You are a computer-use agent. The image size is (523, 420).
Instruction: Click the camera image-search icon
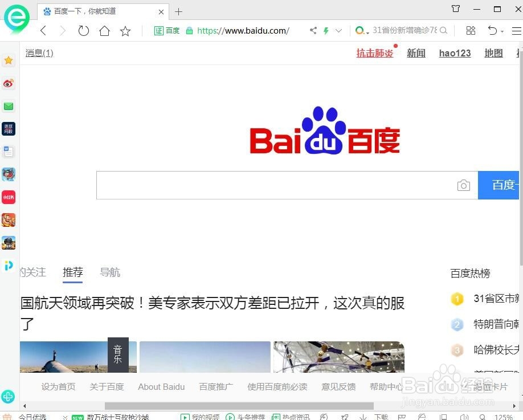(464, 185)
